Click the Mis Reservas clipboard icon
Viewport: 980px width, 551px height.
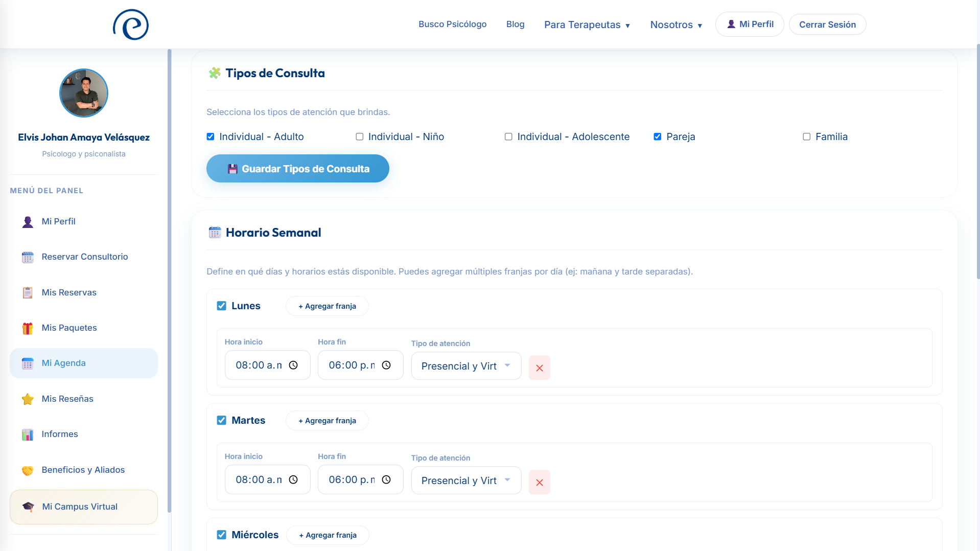pos(28,293)
